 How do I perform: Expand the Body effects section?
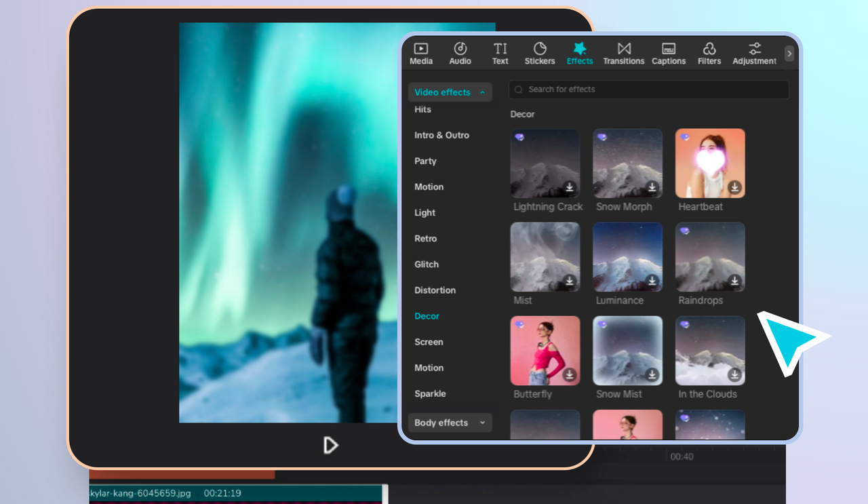(450, 422)
